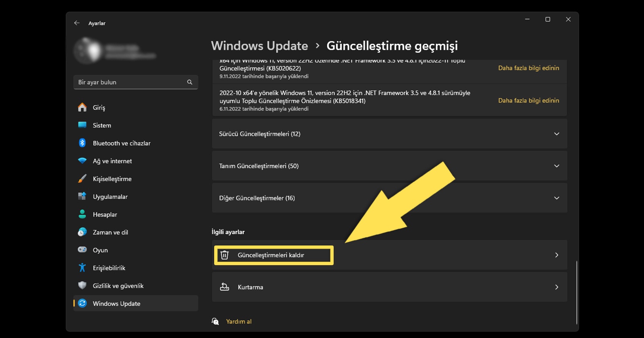Image resolution: width=644 pixels, height=338 pixels.
Task: Click the Ağ ve internet wifi icon
Action: click(82, 161)
